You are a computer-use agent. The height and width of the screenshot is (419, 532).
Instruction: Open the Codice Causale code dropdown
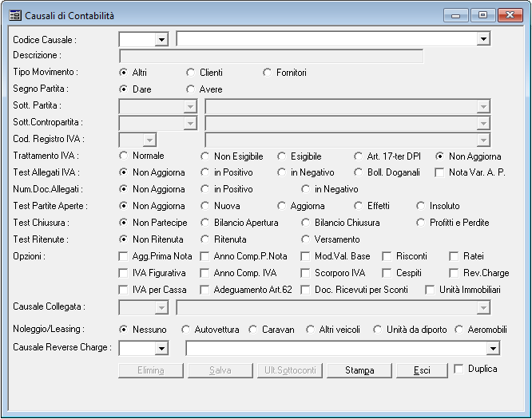[161, 39]
